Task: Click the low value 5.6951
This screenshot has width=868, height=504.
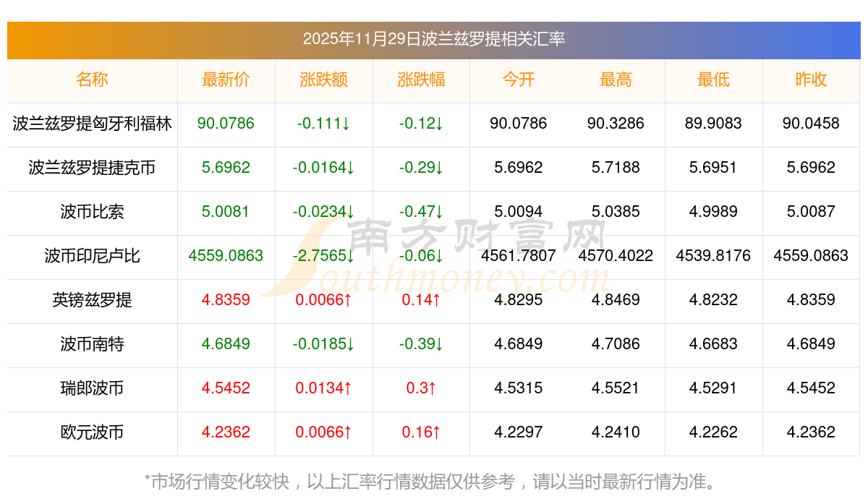Action: [713, 168]
